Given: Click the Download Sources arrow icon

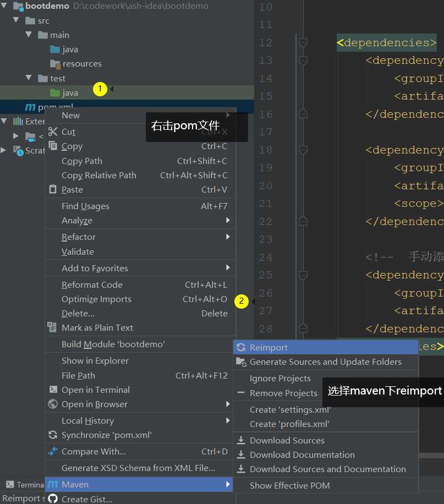Looking at the screenshot, I should tap(241, 440).
